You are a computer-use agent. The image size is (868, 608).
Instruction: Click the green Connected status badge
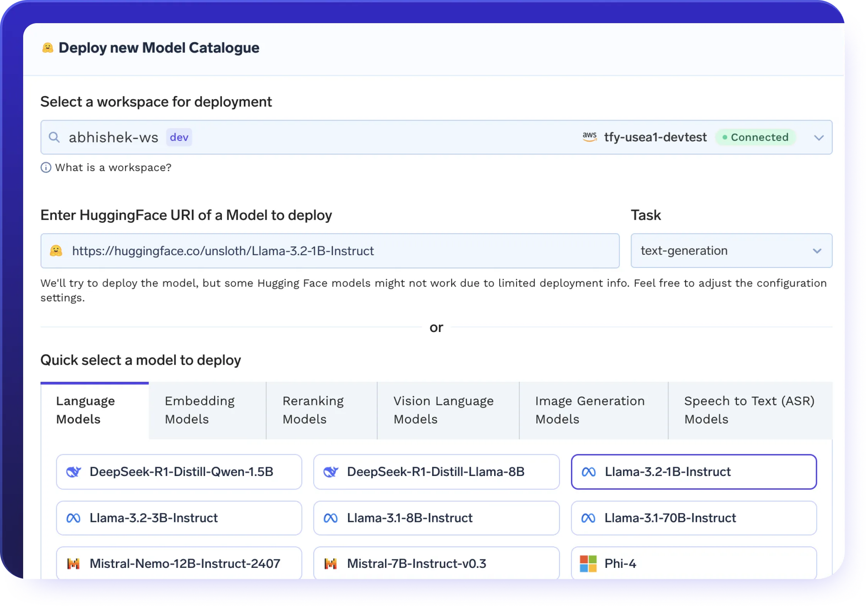(x=755, y=137)
